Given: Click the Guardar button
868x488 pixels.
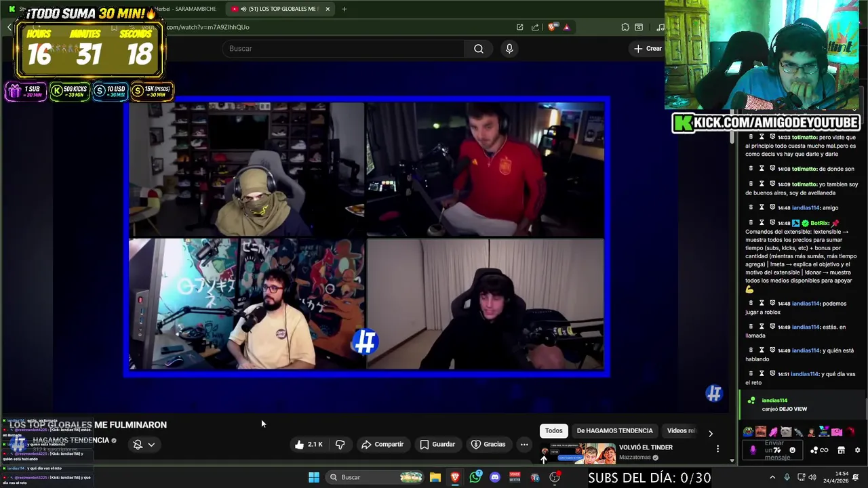Looking at the screenshot, I should [437, 445].
